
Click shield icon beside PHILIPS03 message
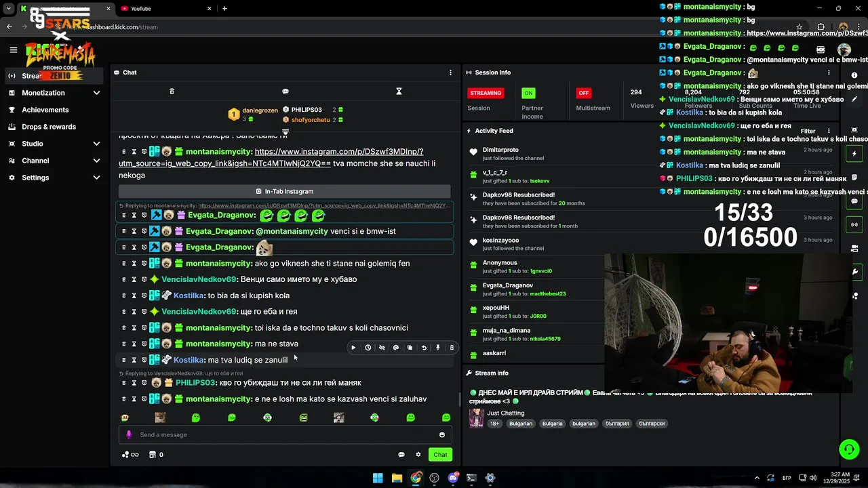coord(144,383)
